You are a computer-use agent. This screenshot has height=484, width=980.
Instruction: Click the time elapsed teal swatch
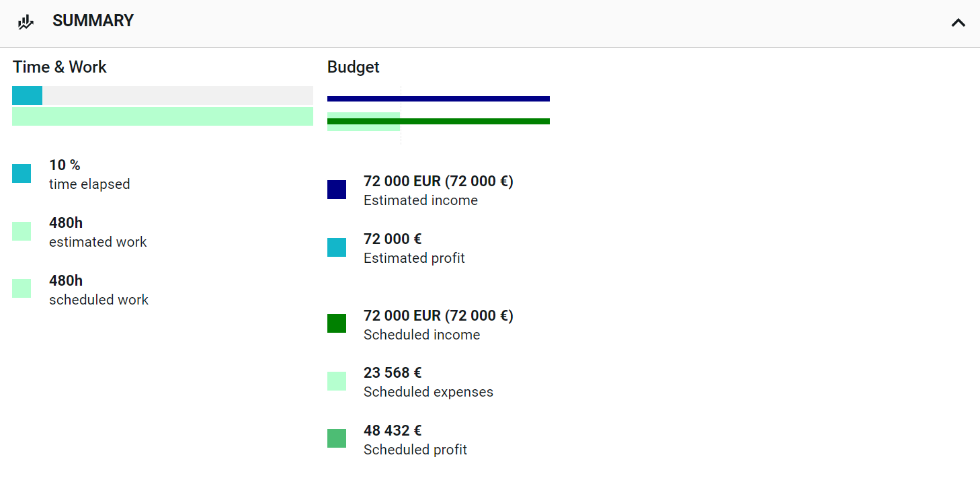click(22, 173)
